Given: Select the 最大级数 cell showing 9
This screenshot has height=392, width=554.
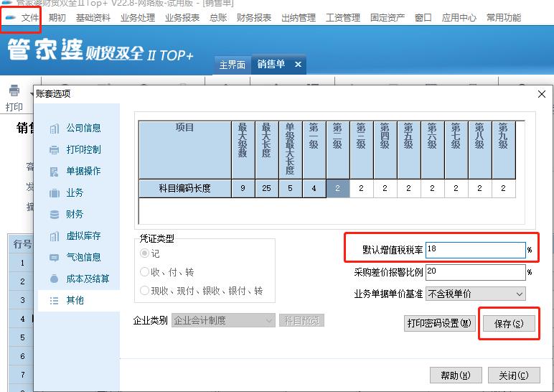Looking at the screenshot, I should coord(243,188).
